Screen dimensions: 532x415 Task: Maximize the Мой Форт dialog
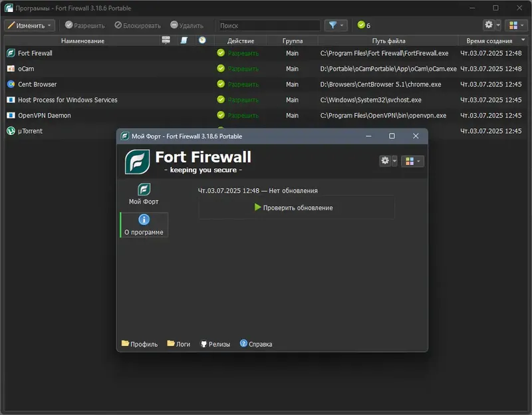(x=392, y=136)
